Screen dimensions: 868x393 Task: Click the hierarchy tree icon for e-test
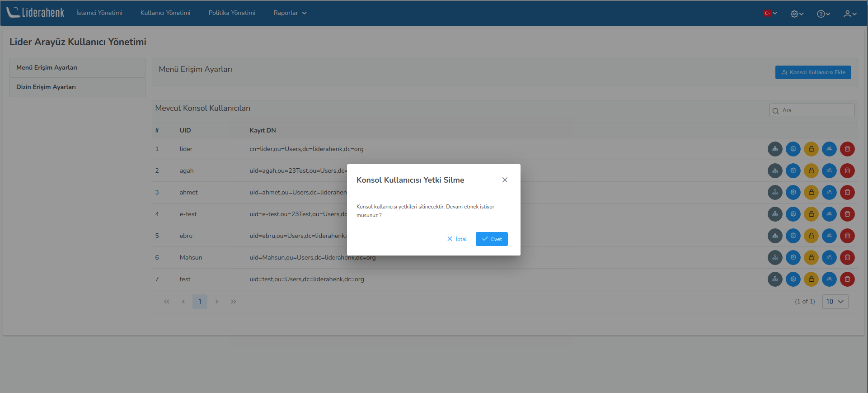775,214
